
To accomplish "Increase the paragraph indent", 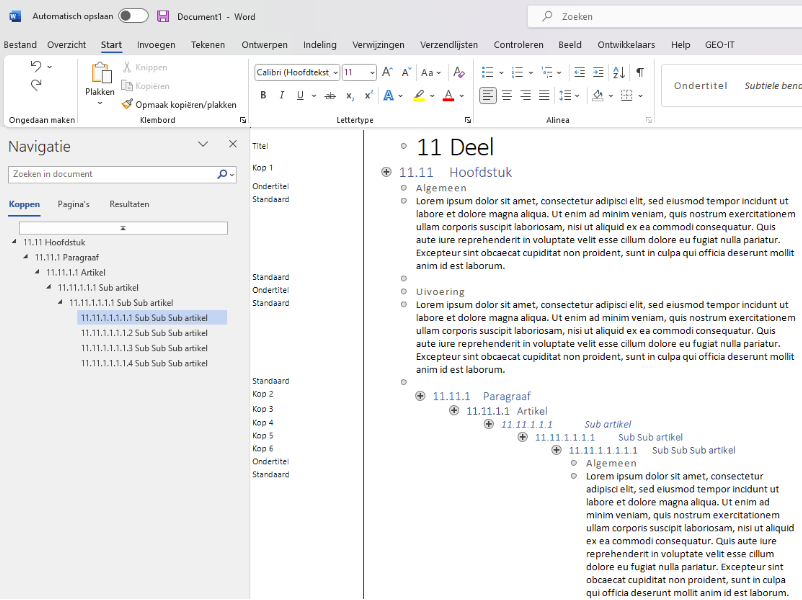I will (x=598, y=72).
